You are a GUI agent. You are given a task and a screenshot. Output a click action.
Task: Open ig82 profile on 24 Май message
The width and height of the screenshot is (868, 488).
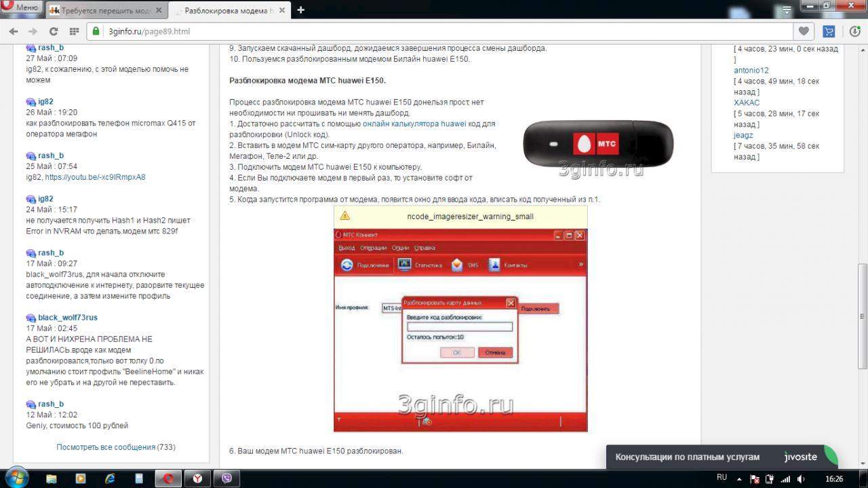point(45,199)
